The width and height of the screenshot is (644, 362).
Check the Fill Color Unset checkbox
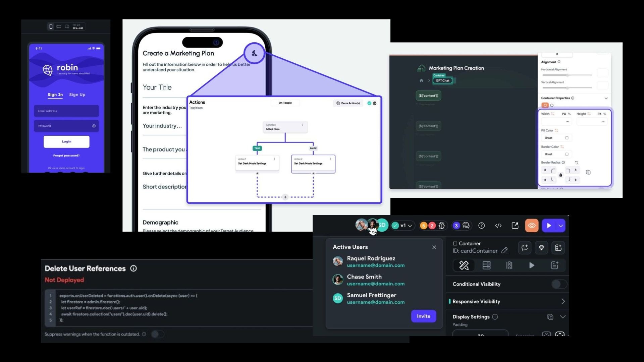[567, 137]
